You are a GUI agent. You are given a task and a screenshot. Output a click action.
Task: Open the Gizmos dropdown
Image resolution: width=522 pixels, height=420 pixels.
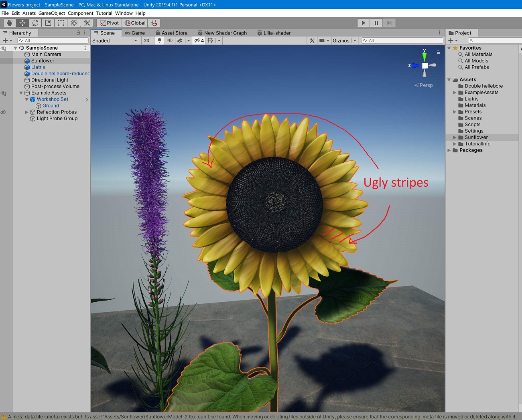point(344,40)
